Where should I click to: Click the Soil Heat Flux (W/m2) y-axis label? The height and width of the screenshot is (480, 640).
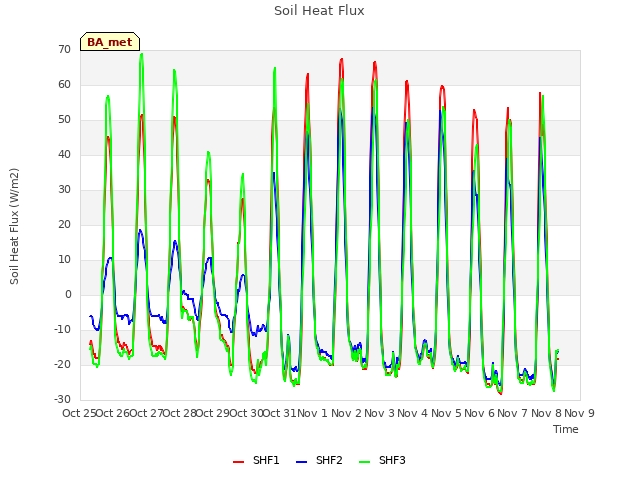click(14, 226)
